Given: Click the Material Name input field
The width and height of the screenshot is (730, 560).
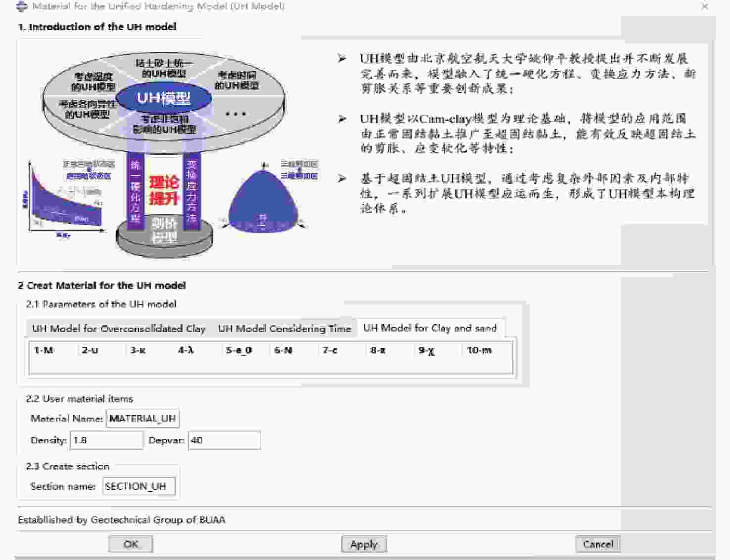Looking at the screenshot, I should click(142, 419).
